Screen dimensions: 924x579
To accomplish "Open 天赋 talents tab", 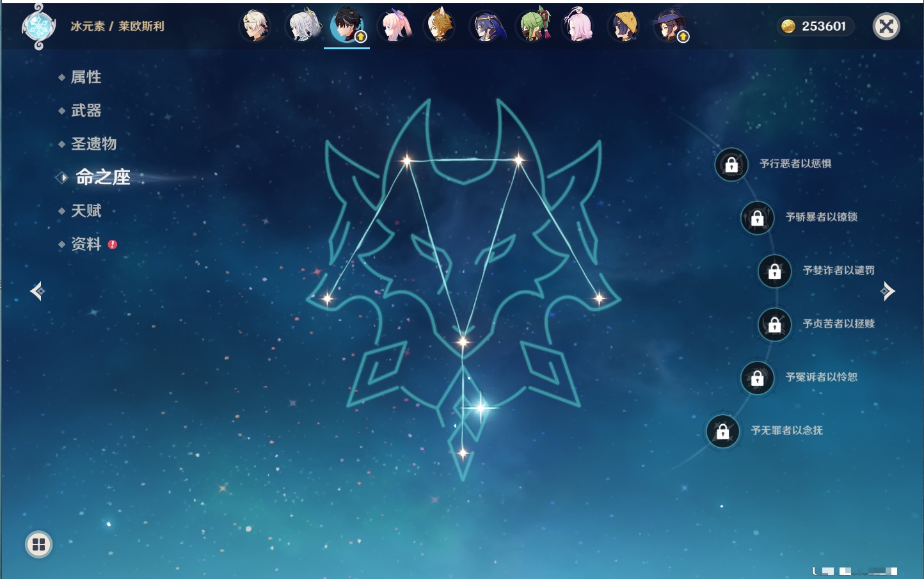I will click(x=86, y=210).
